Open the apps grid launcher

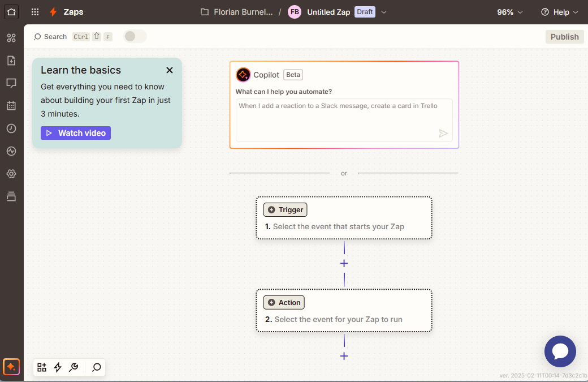tap(35, 12)
